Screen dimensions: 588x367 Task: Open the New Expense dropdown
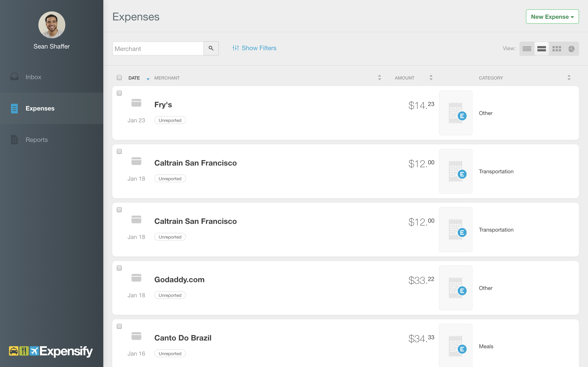coord(552,17)
